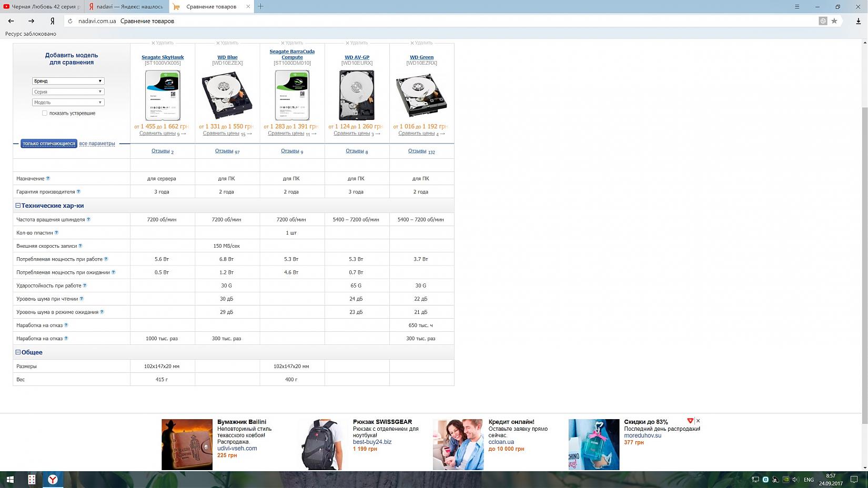
Task: Remove Seagate SkyHawk from comparison
Action: click(x=163, y=43)
